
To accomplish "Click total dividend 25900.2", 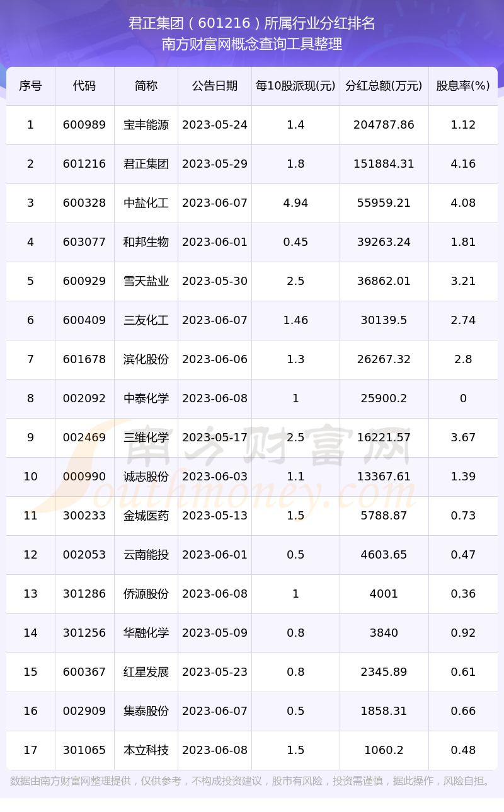I will (x=384, y=398).
